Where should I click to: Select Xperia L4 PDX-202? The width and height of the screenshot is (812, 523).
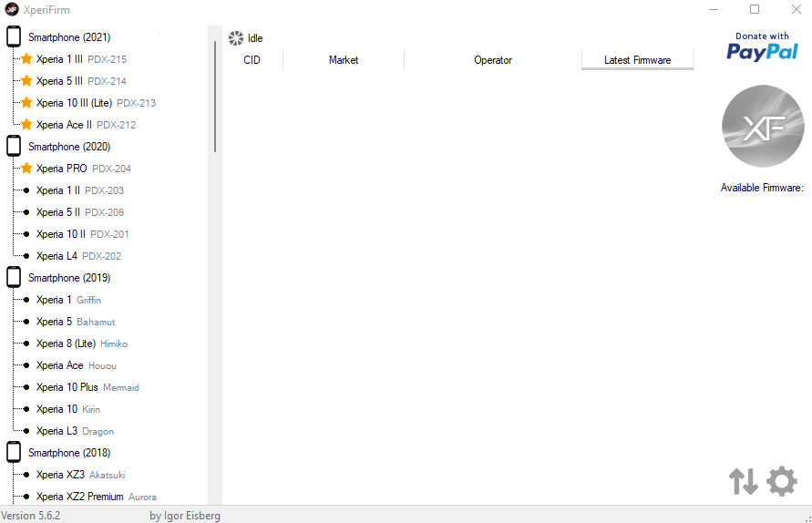(78, 256)
